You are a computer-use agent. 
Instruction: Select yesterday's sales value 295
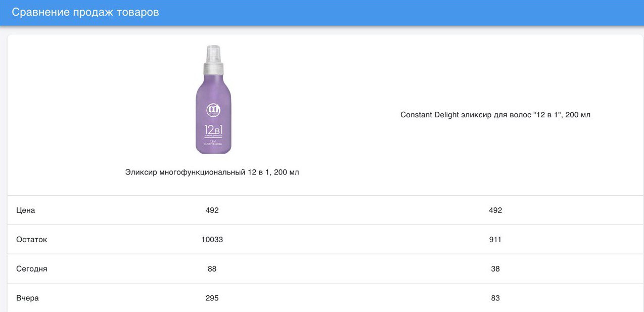point(212,298)
